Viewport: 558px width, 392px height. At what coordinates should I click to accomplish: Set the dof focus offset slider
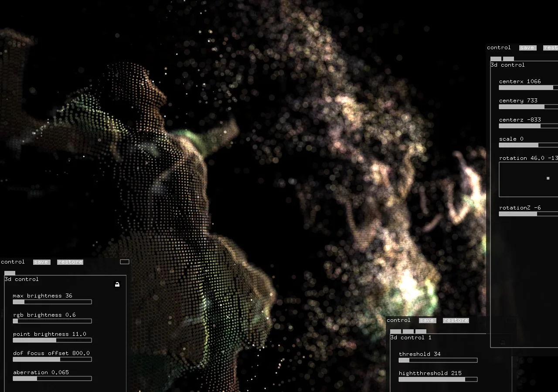(x=52, y=359)
